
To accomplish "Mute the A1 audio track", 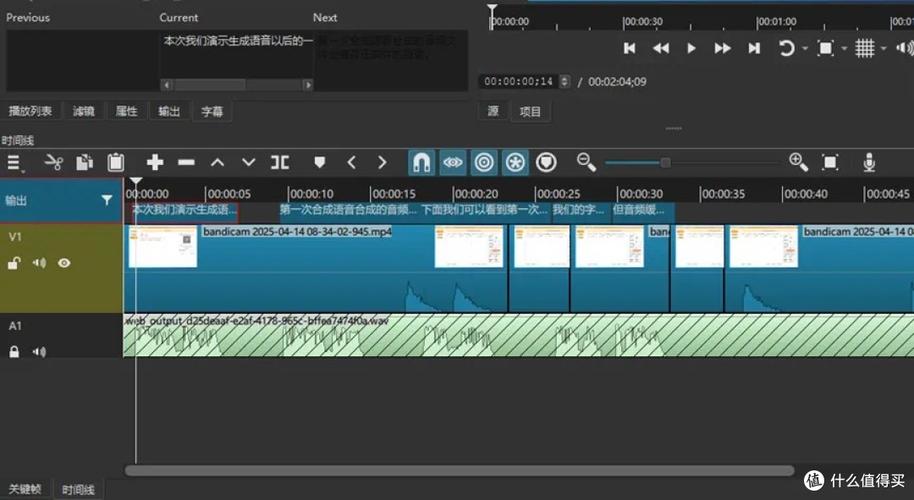I will [39, 352].
